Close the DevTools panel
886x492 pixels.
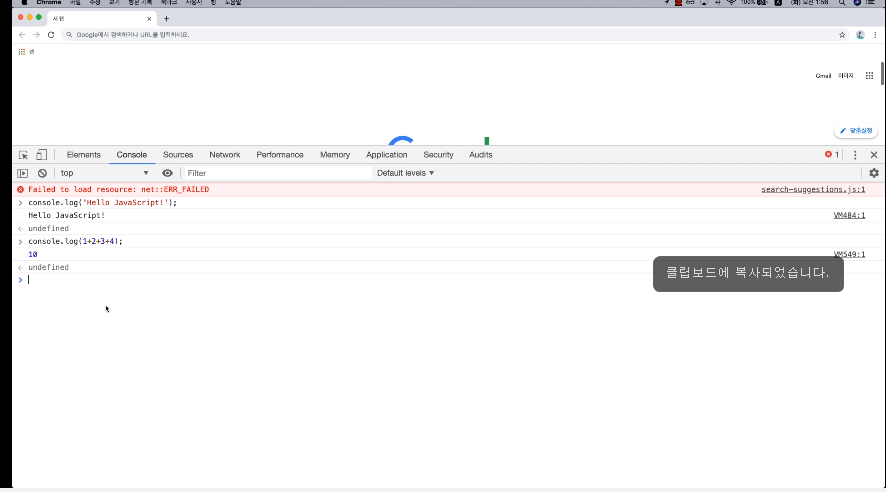[874, 155]
